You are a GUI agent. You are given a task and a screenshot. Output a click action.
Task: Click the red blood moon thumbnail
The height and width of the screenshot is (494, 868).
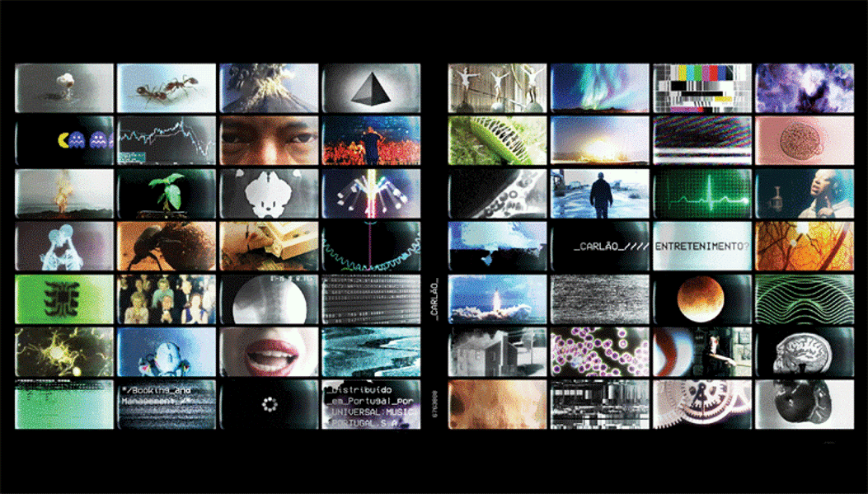pyautogui.click(x=701, y=299)
